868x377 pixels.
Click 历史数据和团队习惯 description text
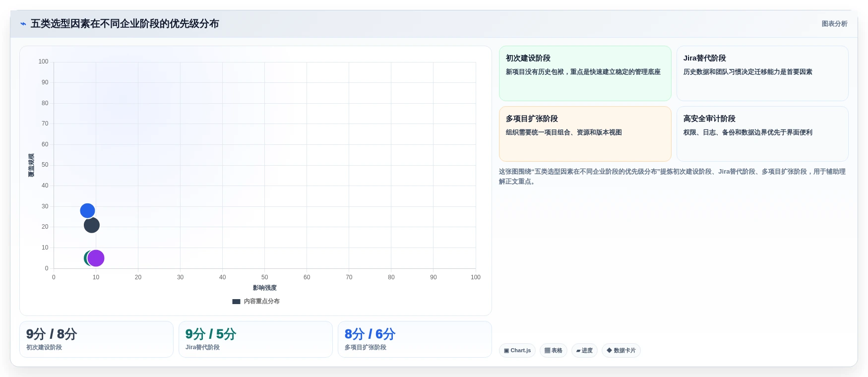pyautogui.click(x=747, y=72)
